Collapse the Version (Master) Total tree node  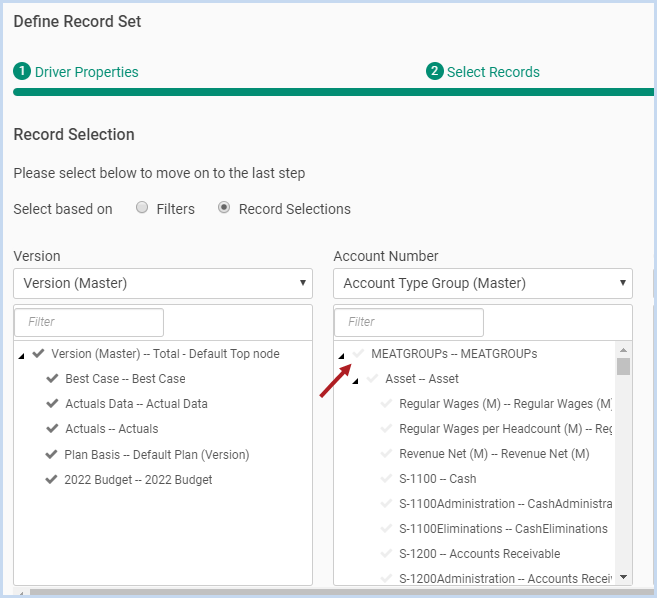tap(22, 356)
